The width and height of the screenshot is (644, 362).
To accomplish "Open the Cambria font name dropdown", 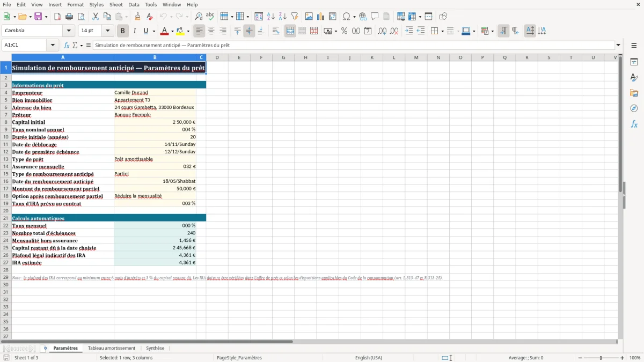I will 68,31.
